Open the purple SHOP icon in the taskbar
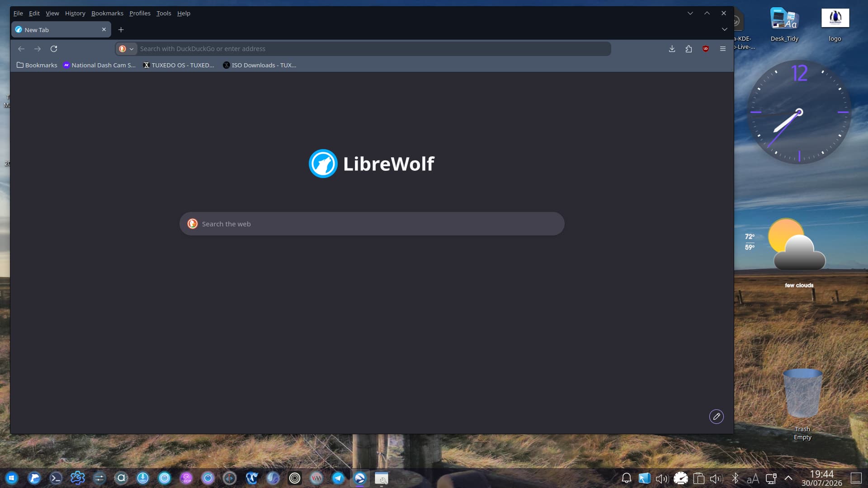 coord(186,478)
